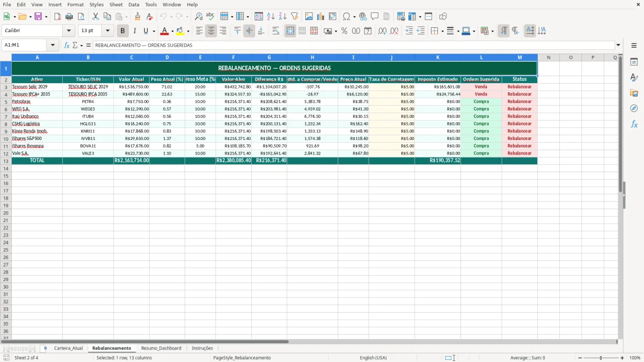Image resolution: width=644 pixels, height=362 pixels.
Task: Toggle Merge and Center Cells
Action: [x=290, y=31]
